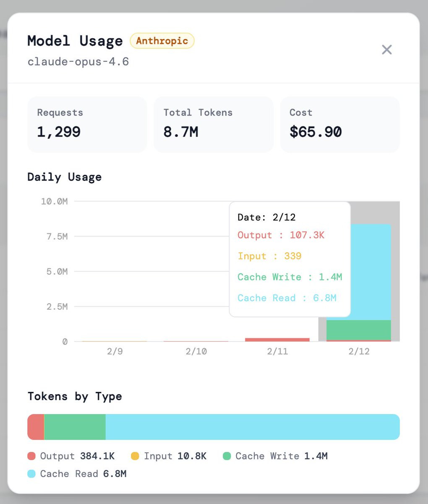Select the 2/12 date label on chart axis

click(359, 351)
